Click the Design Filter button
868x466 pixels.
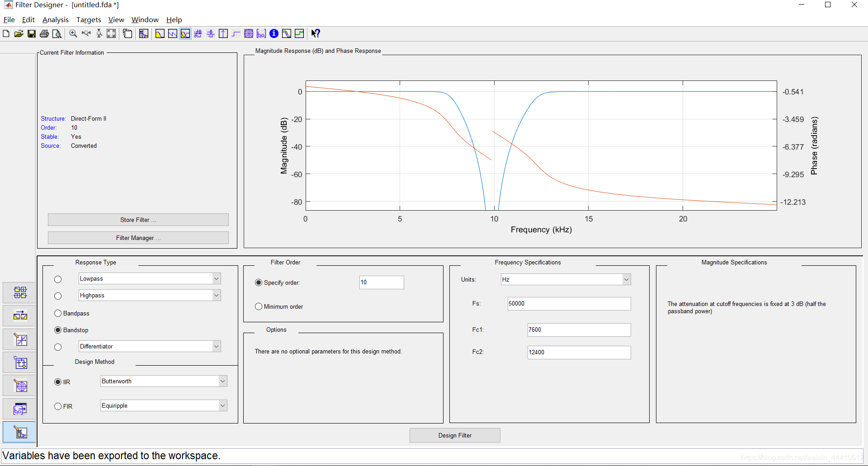455,435
